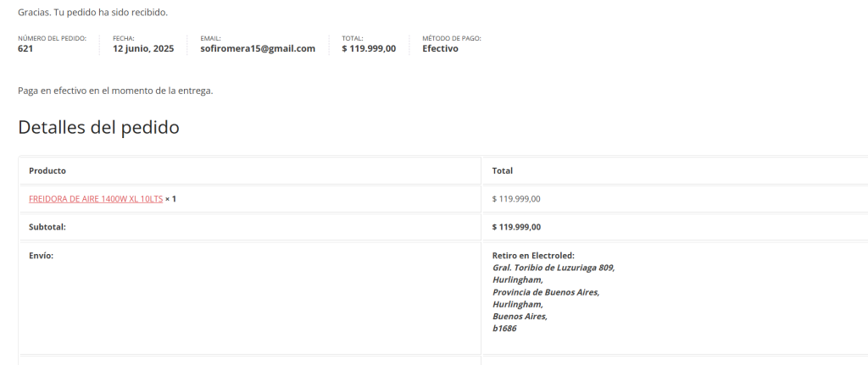Click the Total column header in the table
Image resolution: width=868 pixels, height=365 pixels.
[x=502, y=171]
